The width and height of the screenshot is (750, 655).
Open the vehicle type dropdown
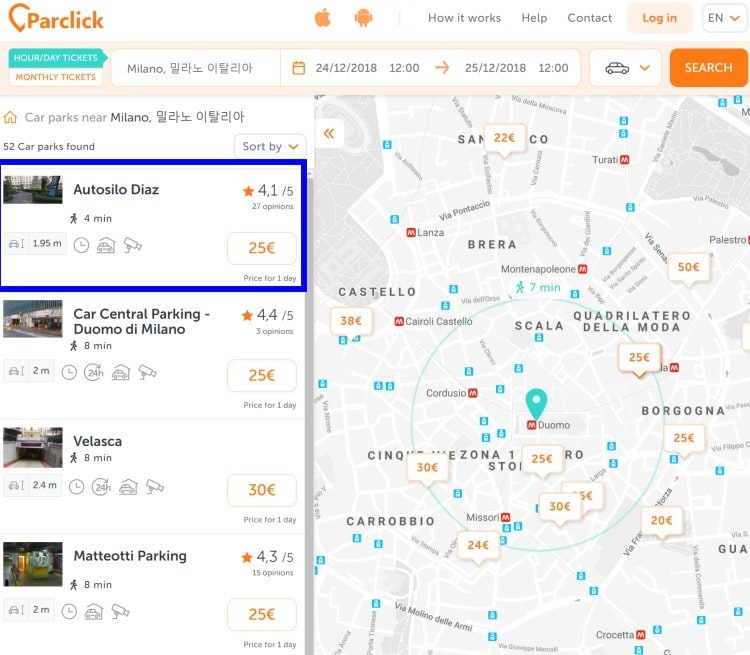[626, 68]
